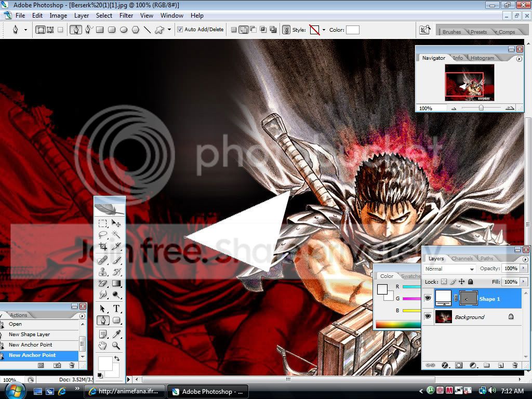The image size is (532, 399).
Task: Select the History Brush tool
Action: [x=116, y=272]
